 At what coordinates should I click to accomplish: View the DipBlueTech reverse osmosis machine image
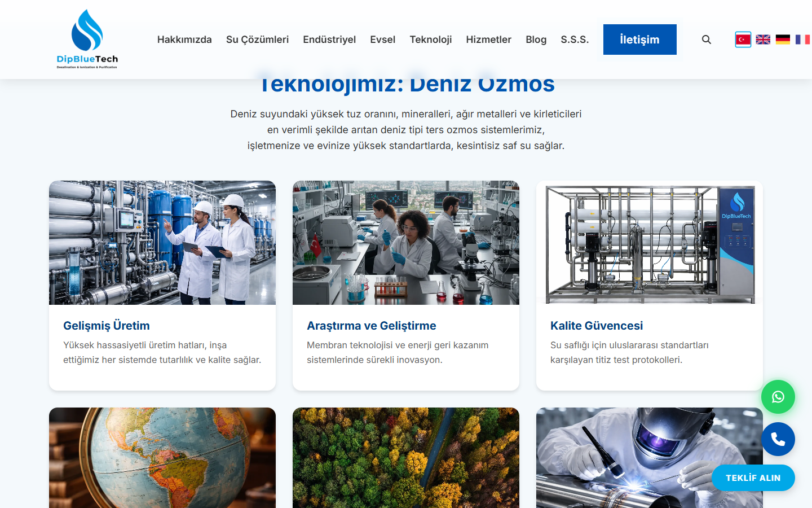point(650,243)
